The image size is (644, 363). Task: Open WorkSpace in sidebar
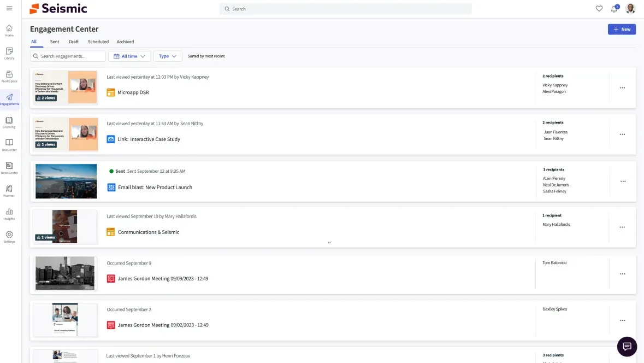(9, 77)
